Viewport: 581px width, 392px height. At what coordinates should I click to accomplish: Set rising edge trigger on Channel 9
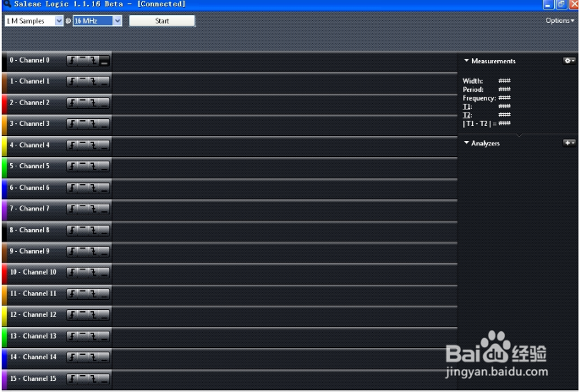(72, 252)
